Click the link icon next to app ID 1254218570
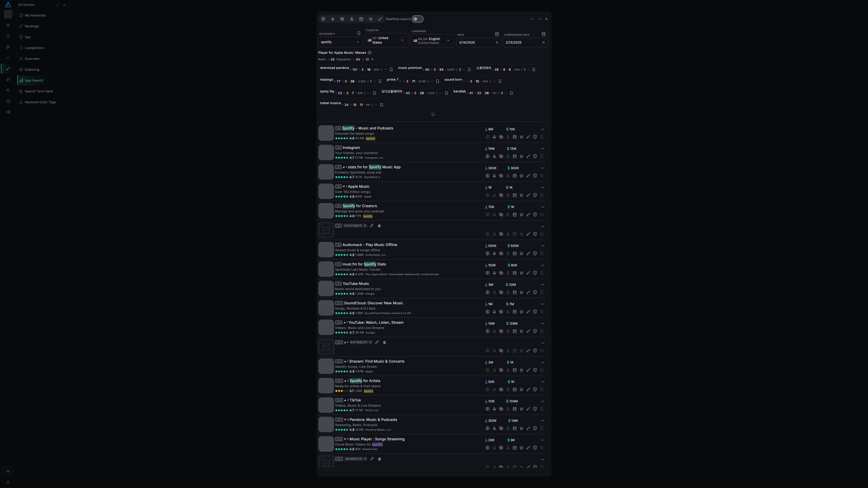The image size is (868, 488). 372,226
